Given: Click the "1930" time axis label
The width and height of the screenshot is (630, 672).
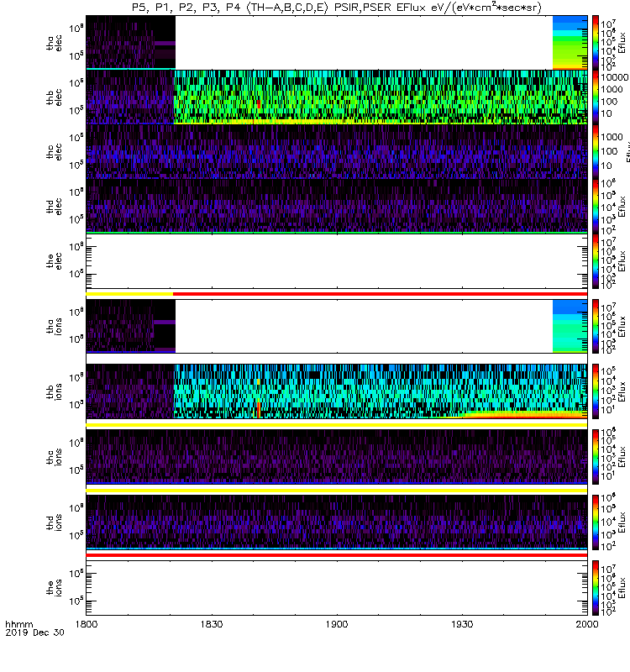Looking at the screenshot, I should coord(462,624).
